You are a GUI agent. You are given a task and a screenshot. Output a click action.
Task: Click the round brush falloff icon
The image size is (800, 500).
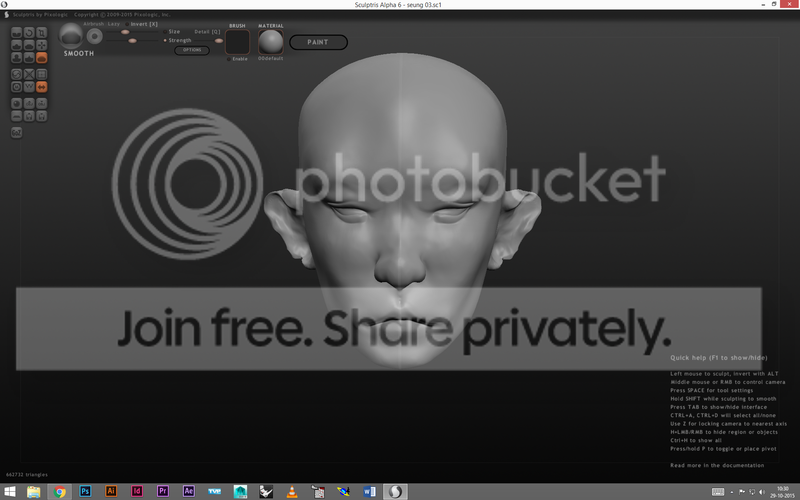pos(94,36)
